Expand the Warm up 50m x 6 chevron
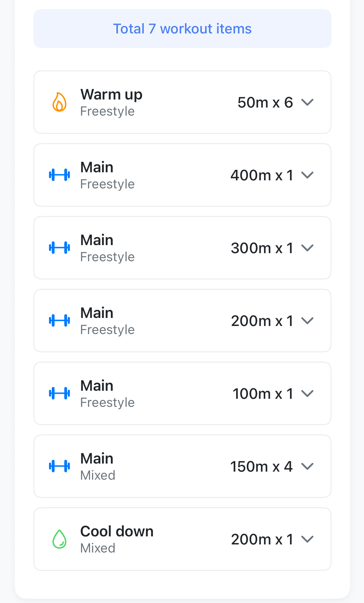Viewport: 364px width, 603px height. coord(307,102)
